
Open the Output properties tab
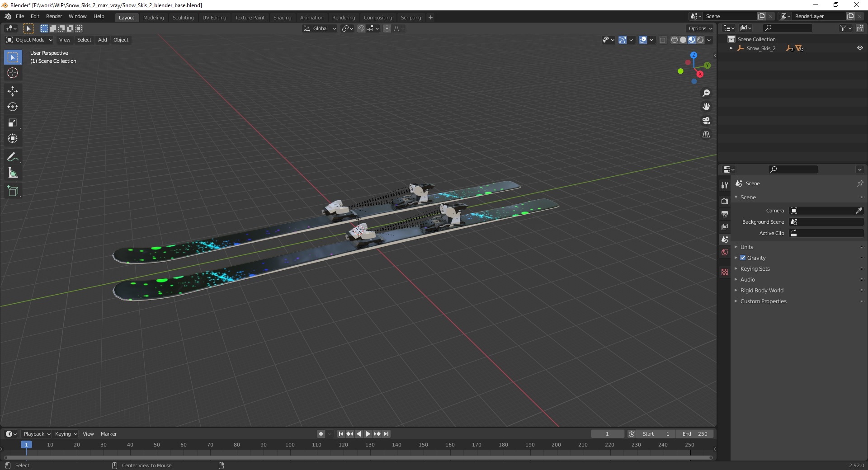pyautogui.click(x=725, y=214)
